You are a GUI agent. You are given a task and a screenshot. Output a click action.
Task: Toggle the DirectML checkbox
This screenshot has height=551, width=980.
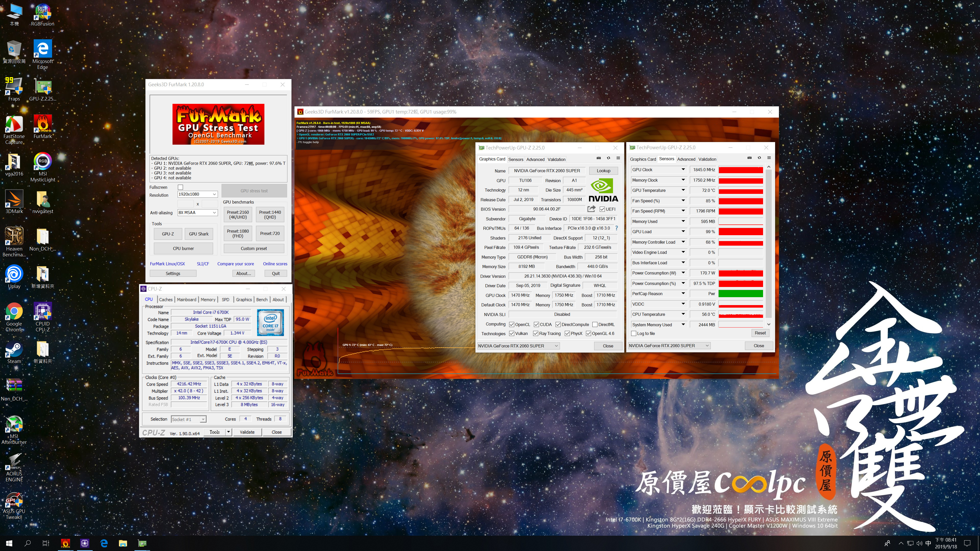pyautogui.click(x=595, y=324)
